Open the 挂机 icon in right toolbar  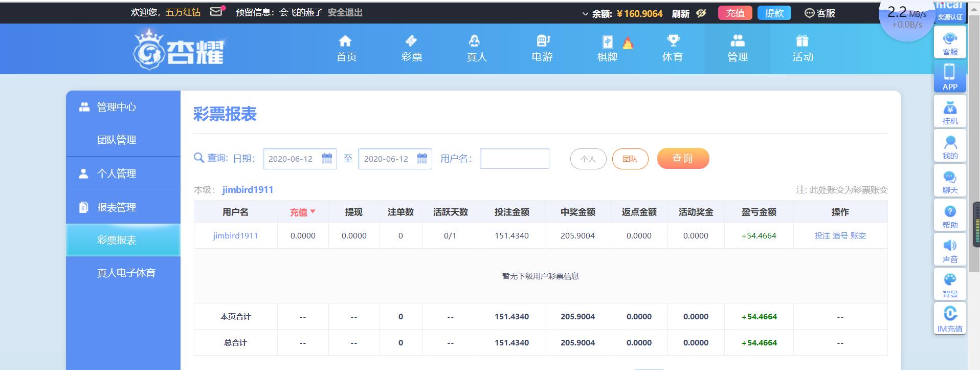950,111
